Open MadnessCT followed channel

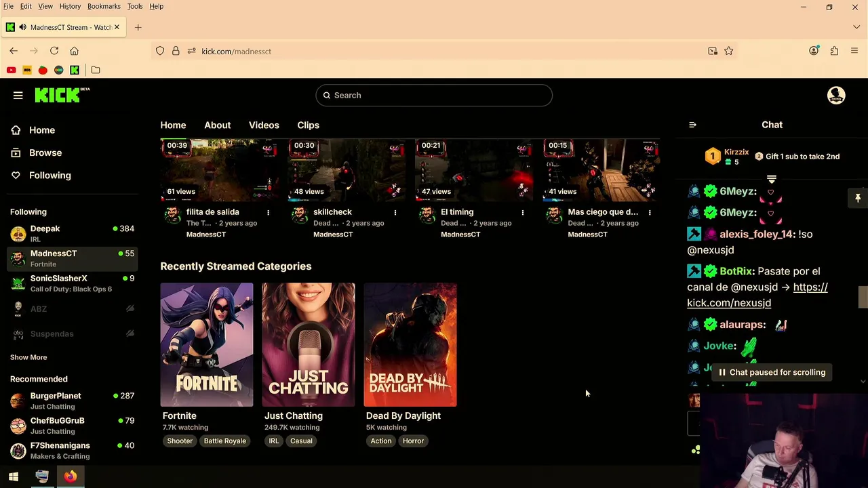[x=73, y=258]
